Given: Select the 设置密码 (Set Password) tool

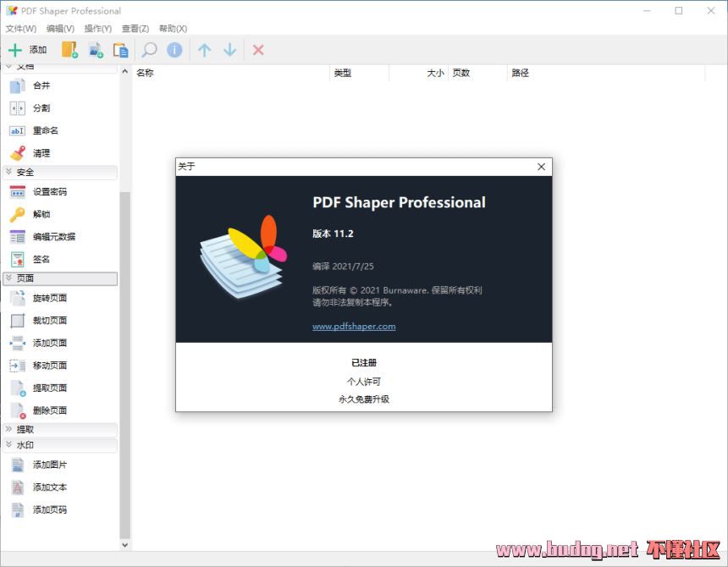Looking at the screenshot, I should [x=49, y=192].
